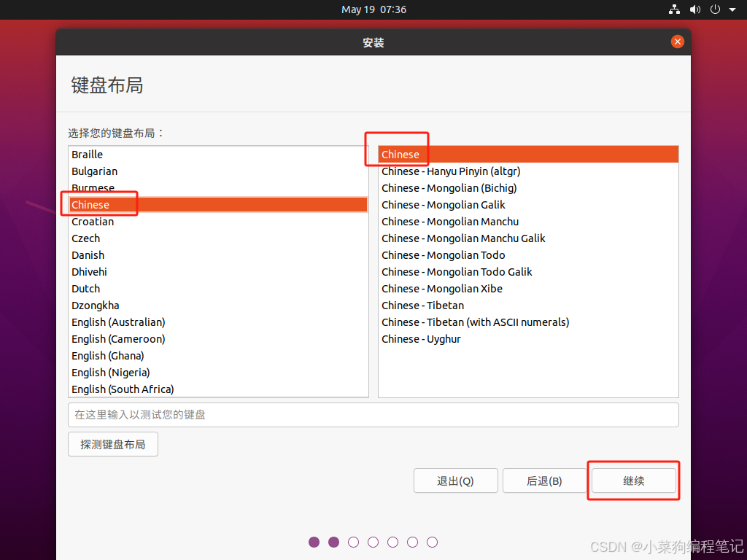Select Dhivehi in the layout list
Image resolution: width=747 pixels, height=560 pixels.
[218, 272]
